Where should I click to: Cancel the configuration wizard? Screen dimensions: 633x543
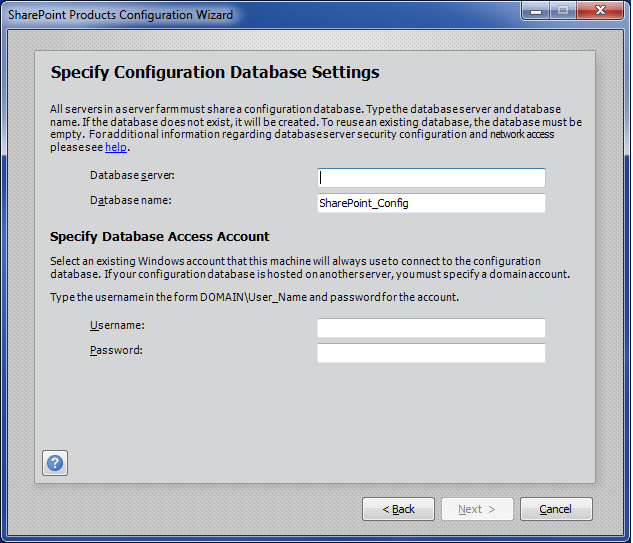point(556,509)
